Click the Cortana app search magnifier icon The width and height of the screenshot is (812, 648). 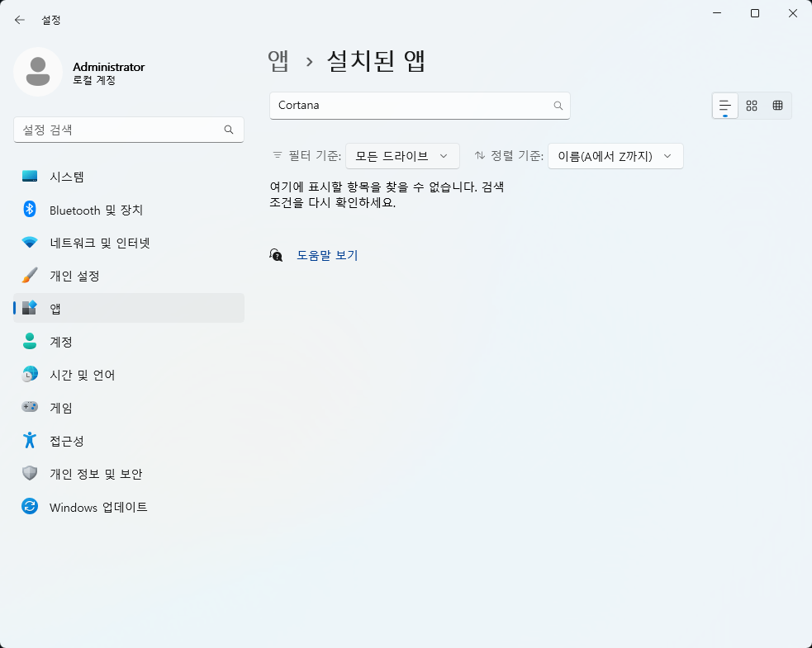[x=558, y=106]
